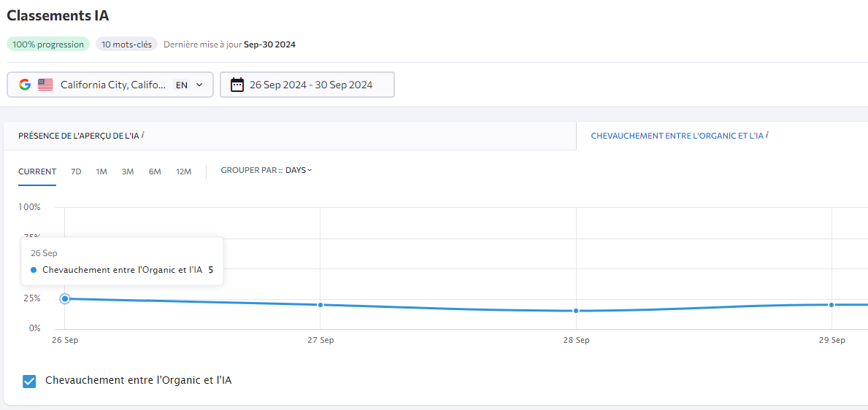Select the 12M time range

coord(183,171)
